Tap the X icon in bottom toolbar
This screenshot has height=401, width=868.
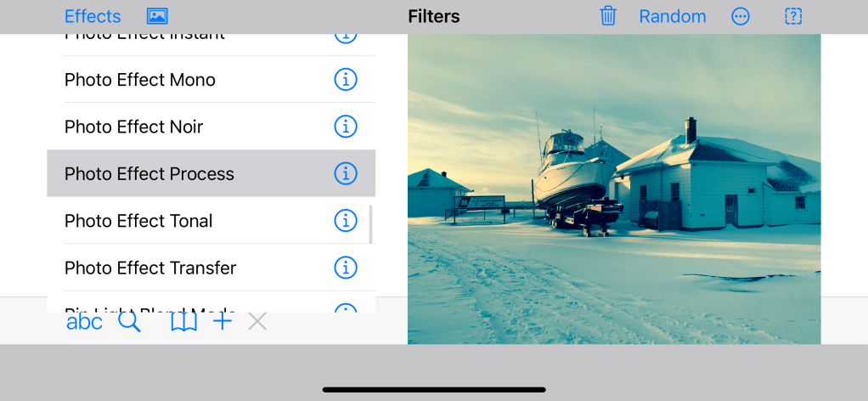[x=257, y=321]
